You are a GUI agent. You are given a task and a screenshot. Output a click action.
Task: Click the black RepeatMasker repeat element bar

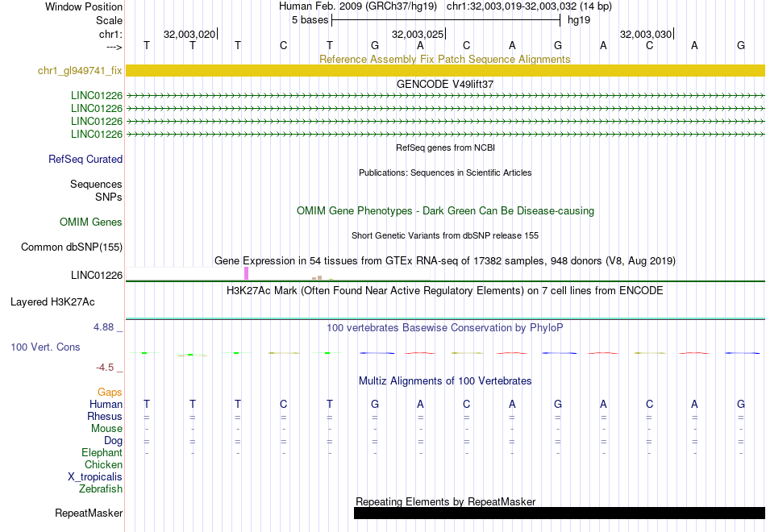(560, 513)
